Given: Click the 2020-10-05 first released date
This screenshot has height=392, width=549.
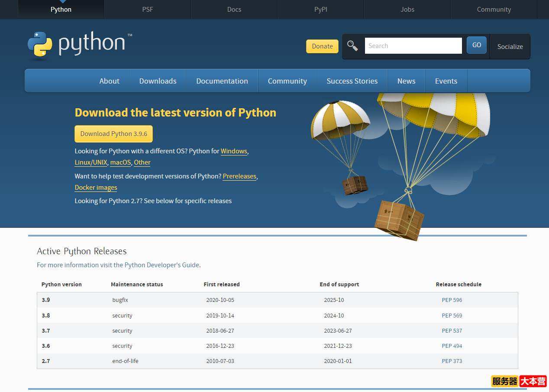Looking at the screenshot, I should (x=220, y=300).
